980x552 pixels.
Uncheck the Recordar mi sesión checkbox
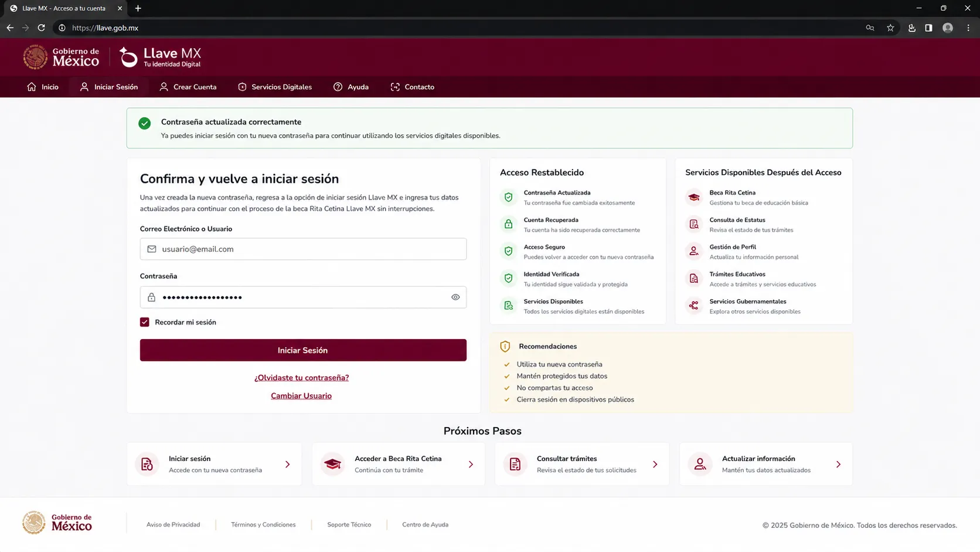[x=145, y=322]
